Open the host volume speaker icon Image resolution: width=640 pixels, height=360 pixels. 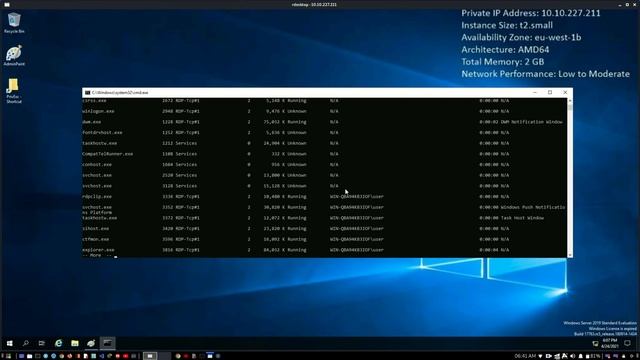[573, 356]
